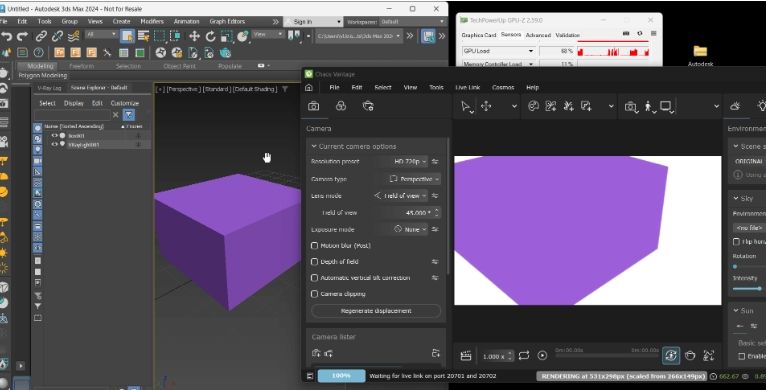This screenshot has height=390, width=766.
Task: Open the Select by Name list icon
Action: click(144, 36)
